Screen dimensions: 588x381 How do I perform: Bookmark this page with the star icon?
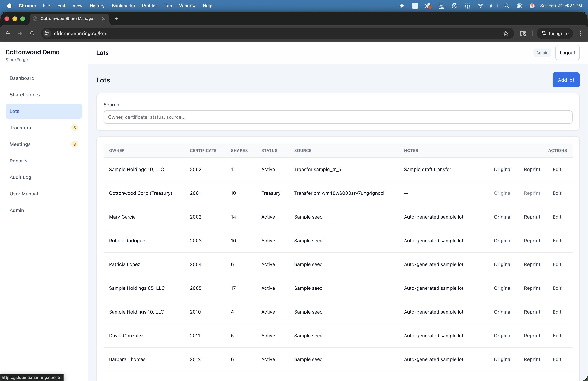(x=505, y=33)
